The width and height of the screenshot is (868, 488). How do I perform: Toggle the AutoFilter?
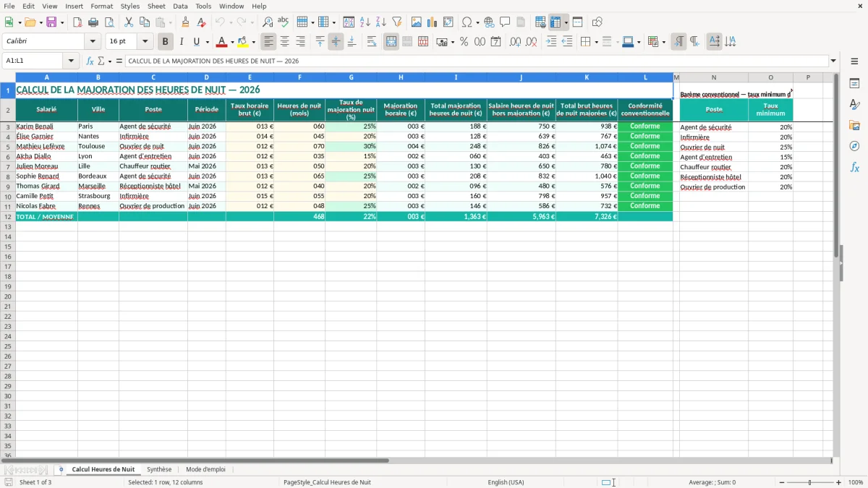(x=397, y=22)
